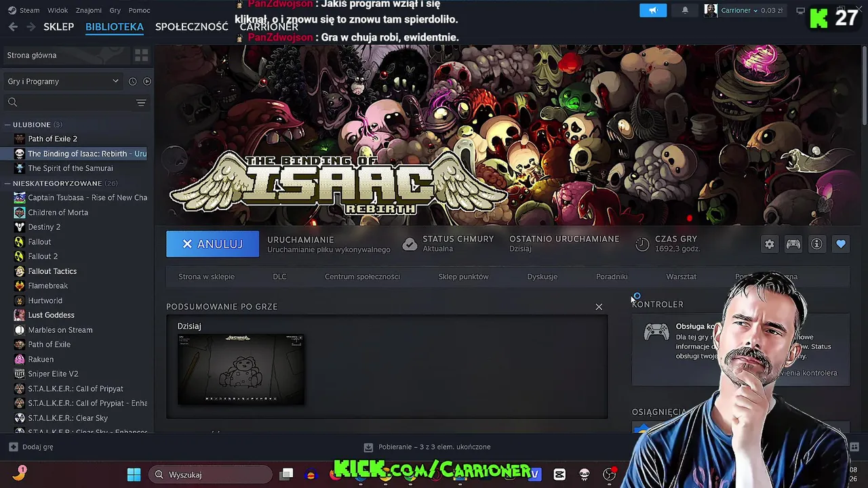The image size is (868, 488).
Task: Click the Windows taskbar search box
Action: (210, 474)
